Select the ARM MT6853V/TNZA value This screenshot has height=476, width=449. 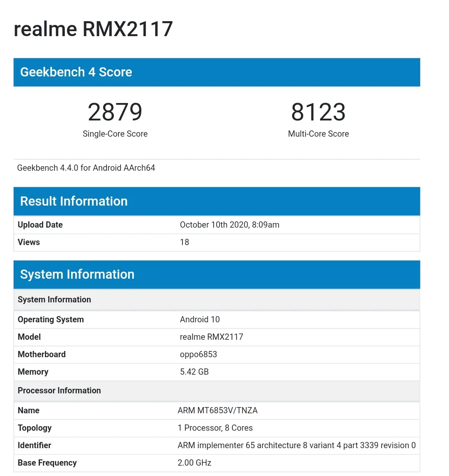tap(217, 410)
